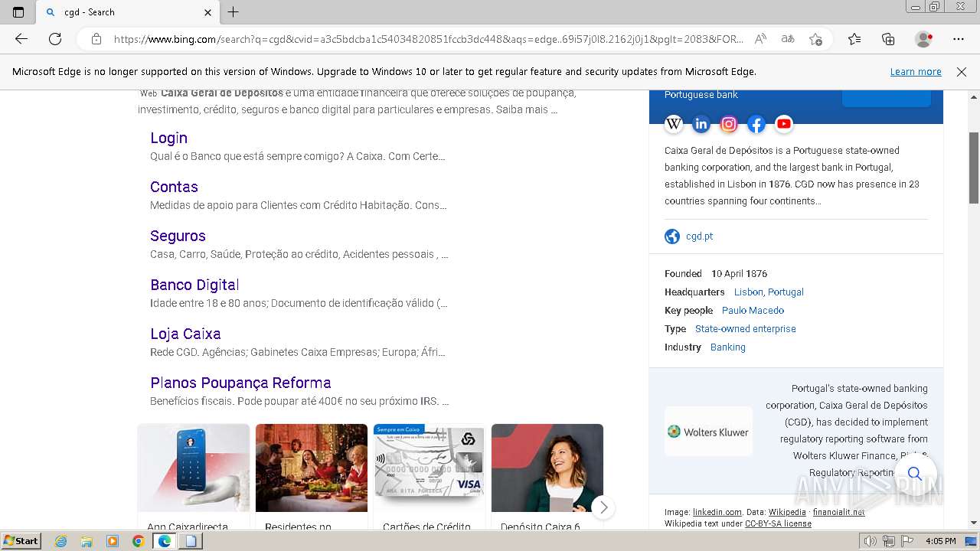Open the Wikipedia icon in the knowledge panel
Image resolution: width=980 pixels, height=551 pixels.
(x=674, y=124)
